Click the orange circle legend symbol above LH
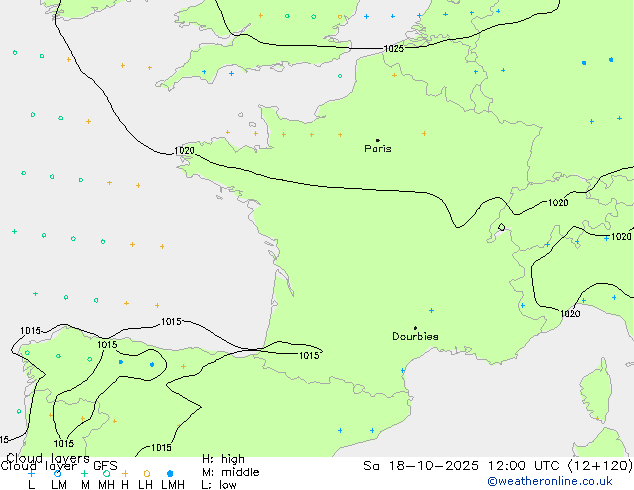This screenshot has height=490, width=634. [147, 473]
